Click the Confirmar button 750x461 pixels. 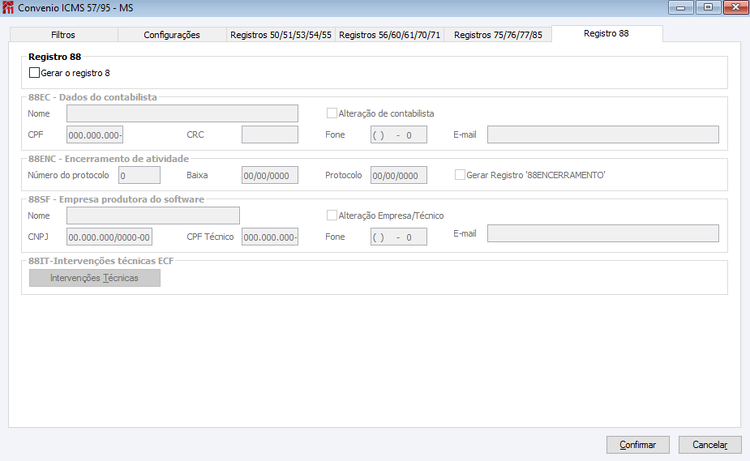[x=638, y=445]
